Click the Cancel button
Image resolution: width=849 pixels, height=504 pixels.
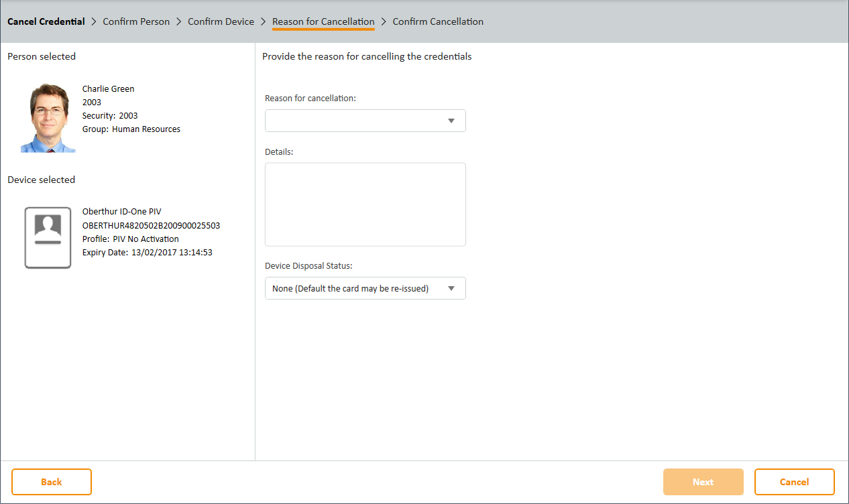(794, 482)
